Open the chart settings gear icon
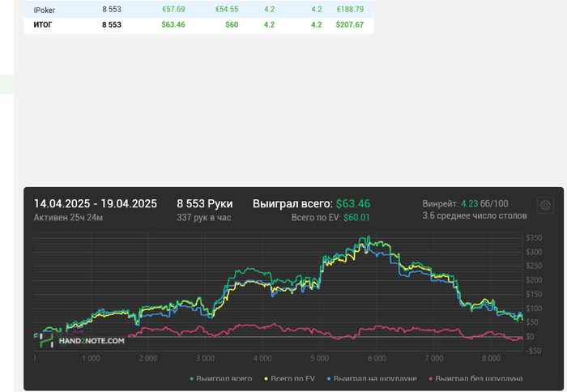The height and width of the screenshot is (392, 567). pyautogui.click(x=545, y=205)
